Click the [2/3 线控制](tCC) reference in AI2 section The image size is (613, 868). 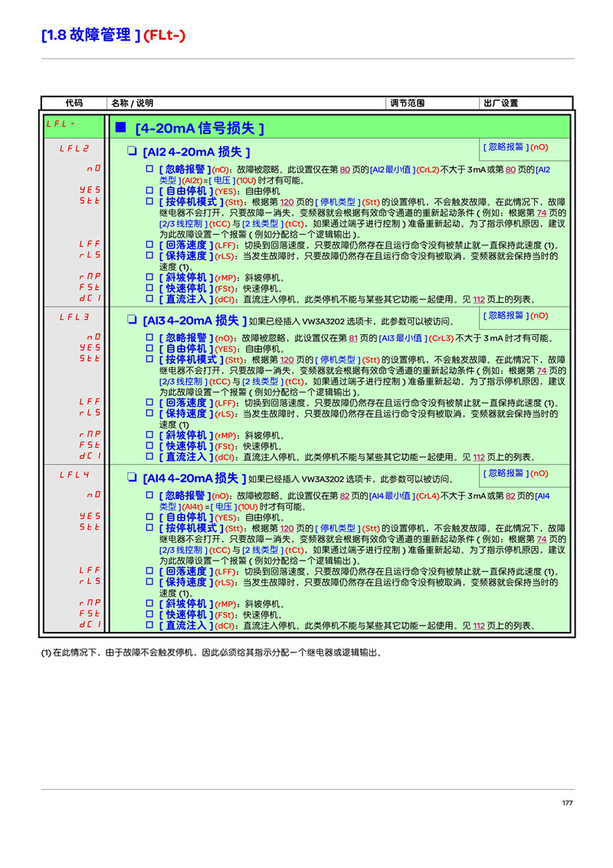coord(194,224)
